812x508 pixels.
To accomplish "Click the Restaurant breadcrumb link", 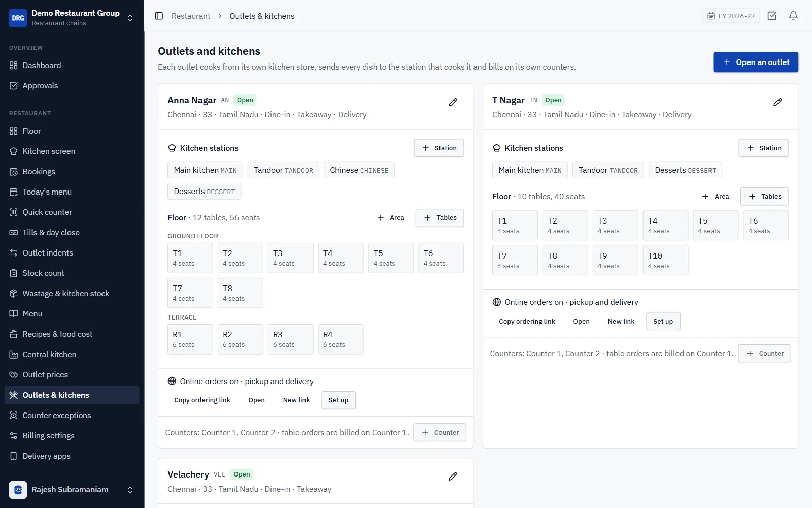I will [191, 16].
